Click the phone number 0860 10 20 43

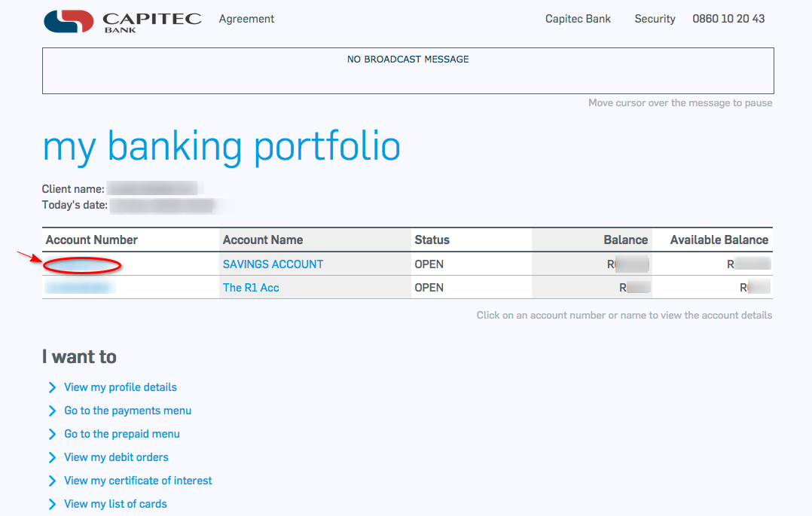pyautogui.click(x=728, y=18)
